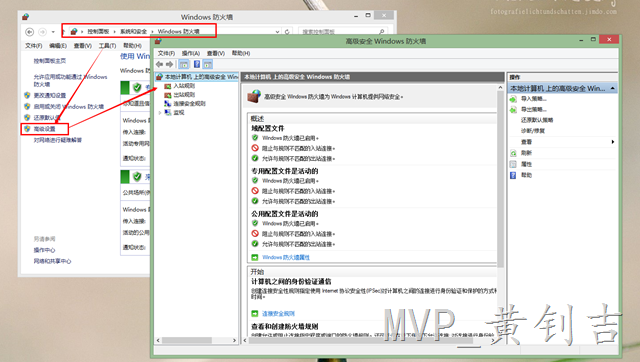
Task: Toggle show/hide console tree toolbar icon
Action: tap(184, 64)
